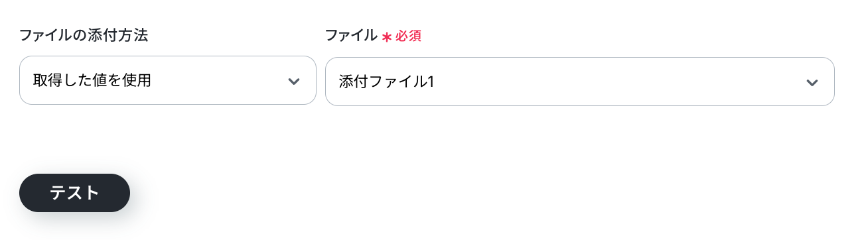
Task: Open the ファイル dropdown showing 添付ファイル1
Action: tap(580, 82)
